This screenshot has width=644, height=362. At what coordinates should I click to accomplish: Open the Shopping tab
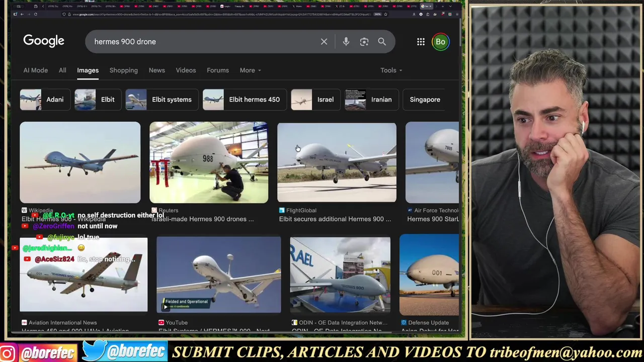point(123,70)
